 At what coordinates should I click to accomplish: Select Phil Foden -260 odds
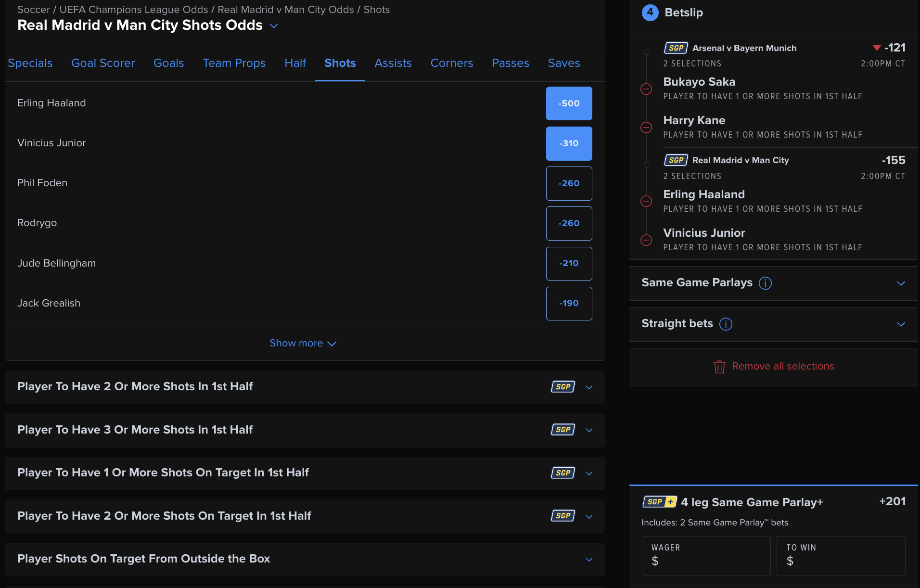[x=569, y=183]
